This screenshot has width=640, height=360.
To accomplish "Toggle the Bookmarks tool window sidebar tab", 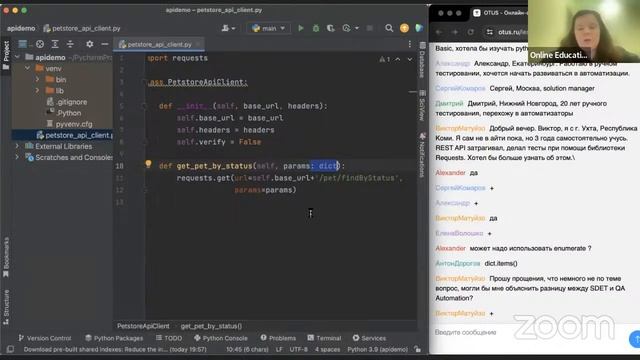I will point(6,257).
